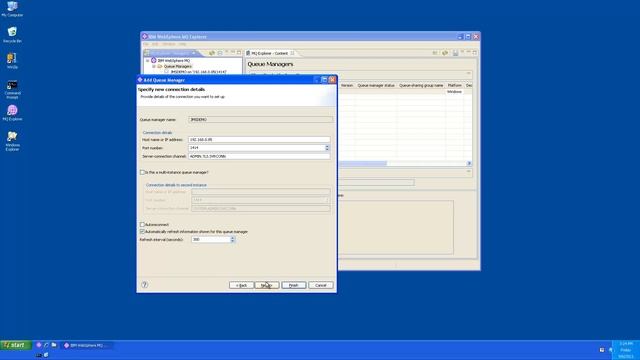This screenshot has width=640, height=360.
Task: Click the quick launch MQ icon on taskbar
Action: point(39,345)
